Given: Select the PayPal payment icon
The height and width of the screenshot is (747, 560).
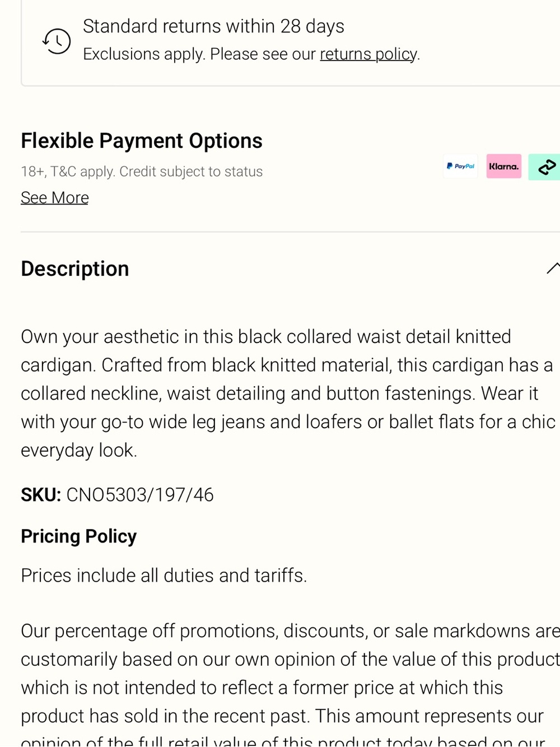Looking at the screenshot, I should pyautogui.click(x=460, y=166).
